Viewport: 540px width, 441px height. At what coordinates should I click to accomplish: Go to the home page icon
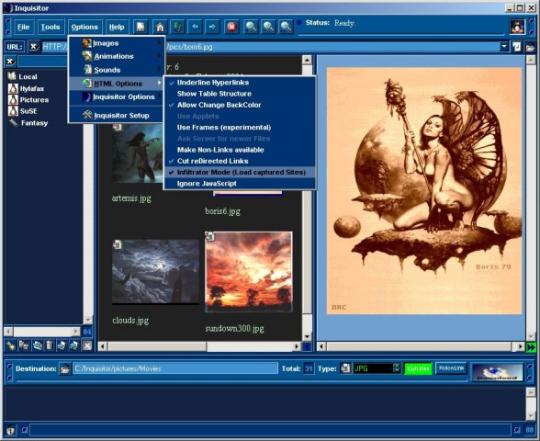[159, 27]
